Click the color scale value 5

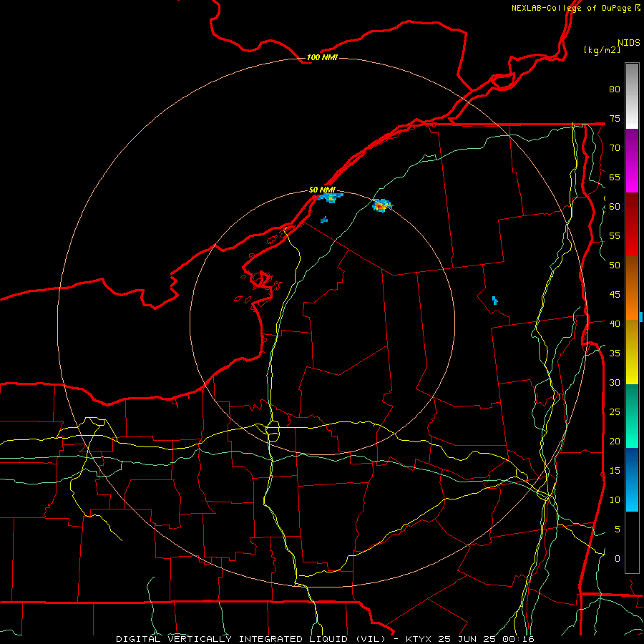617,529
